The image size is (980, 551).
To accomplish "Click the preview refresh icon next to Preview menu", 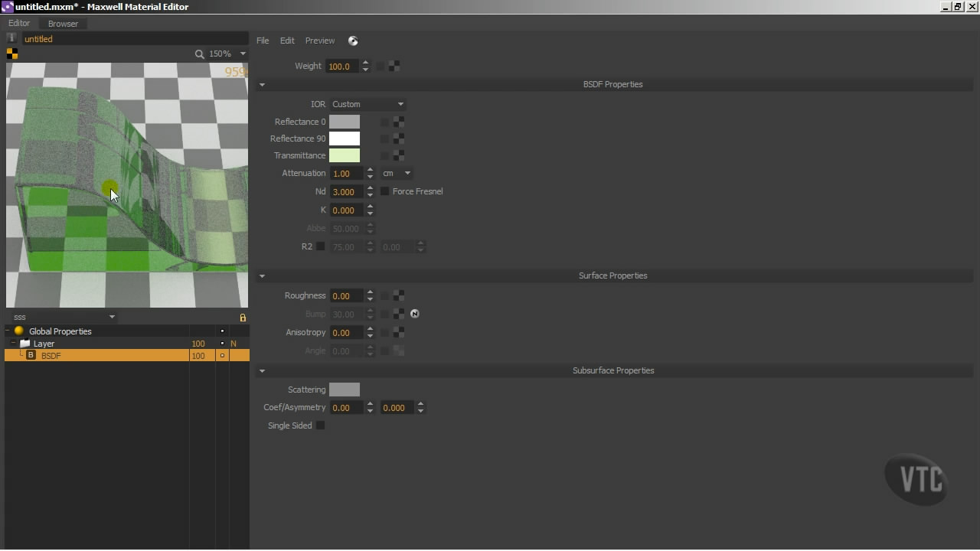I will click(353, 41).
